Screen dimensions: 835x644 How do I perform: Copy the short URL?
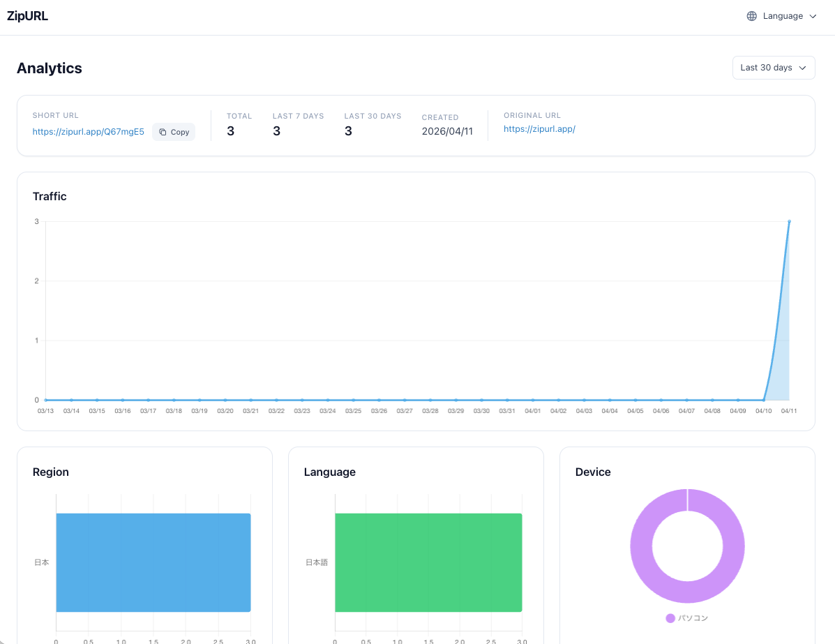coord(174,132)
